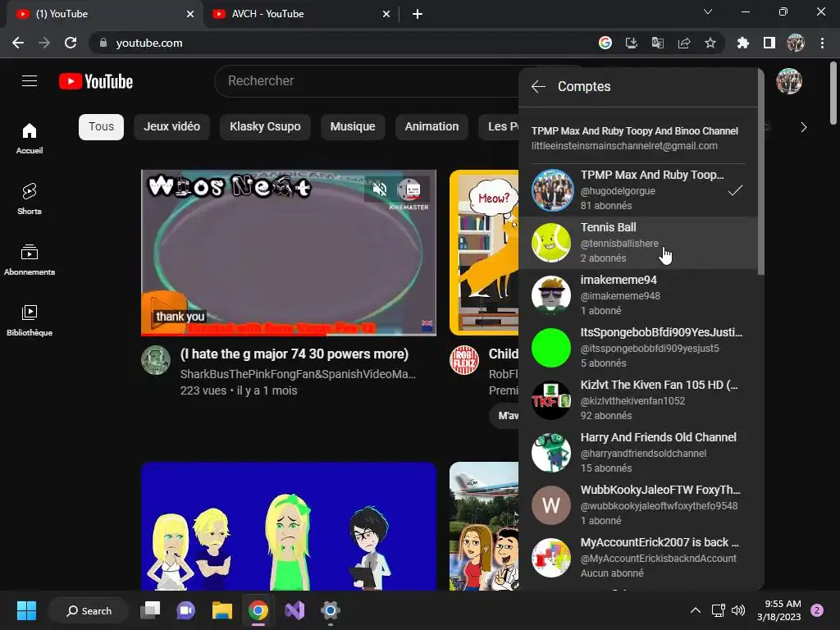Reload the page

coord(71,43)
